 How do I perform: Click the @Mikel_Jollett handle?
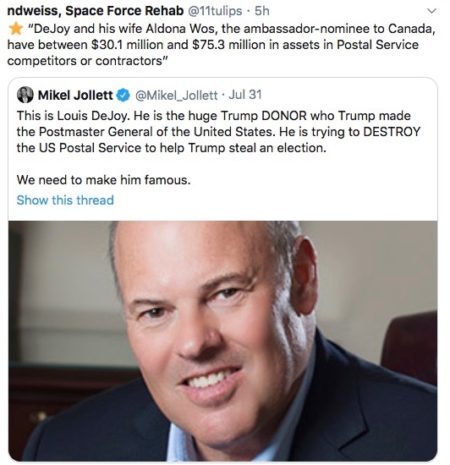[176, 96]
